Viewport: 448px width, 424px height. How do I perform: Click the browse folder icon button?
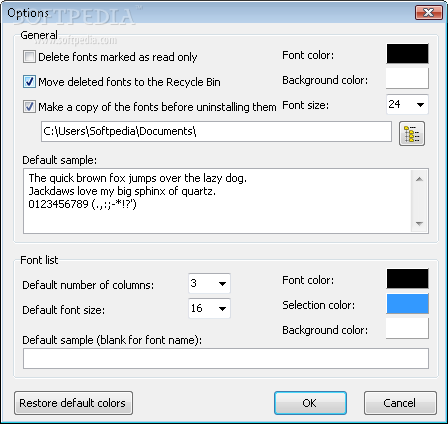click(412, 134)
